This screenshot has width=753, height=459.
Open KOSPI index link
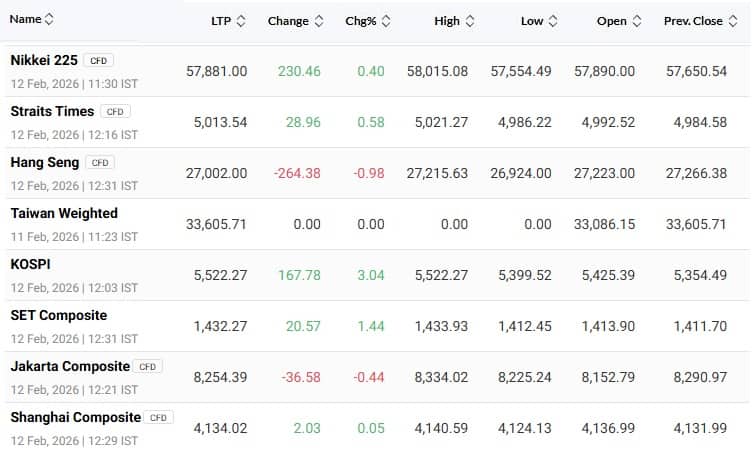[30, 265]
